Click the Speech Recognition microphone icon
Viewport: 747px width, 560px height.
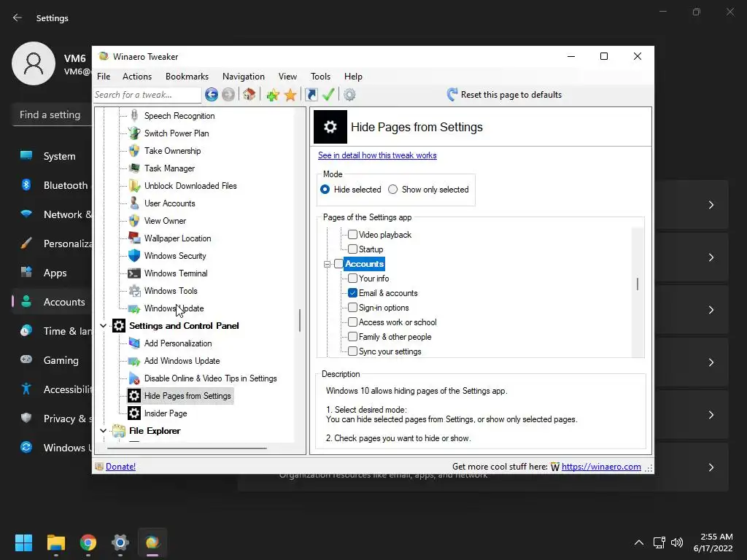[134, 116]
